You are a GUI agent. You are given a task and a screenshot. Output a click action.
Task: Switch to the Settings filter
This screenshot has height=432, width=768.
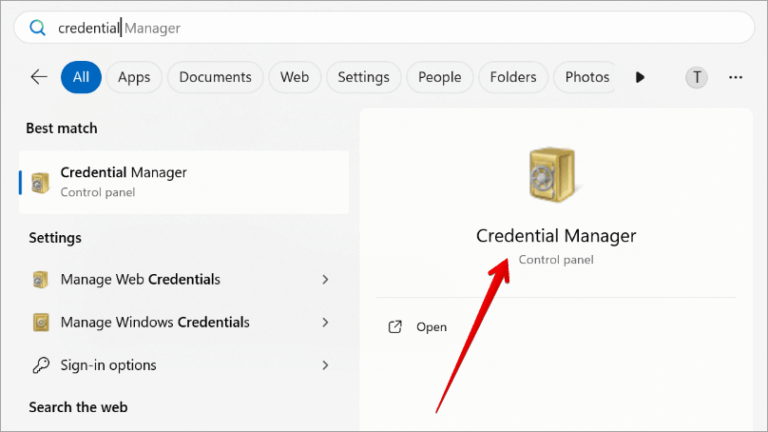point(363,77)
